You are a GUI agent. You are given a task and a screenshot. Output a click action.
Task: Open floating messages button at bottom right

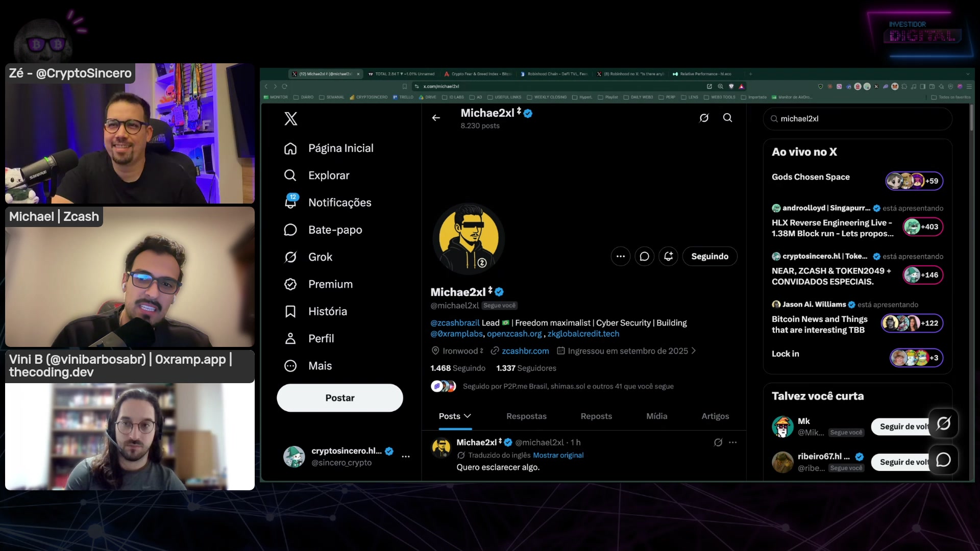point(943,460)
